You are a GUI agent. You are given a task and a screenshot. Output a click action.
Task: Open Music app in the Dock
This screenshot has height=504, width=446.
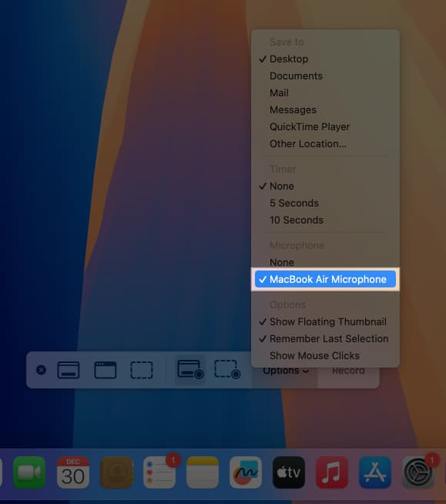tap(332, 472)
